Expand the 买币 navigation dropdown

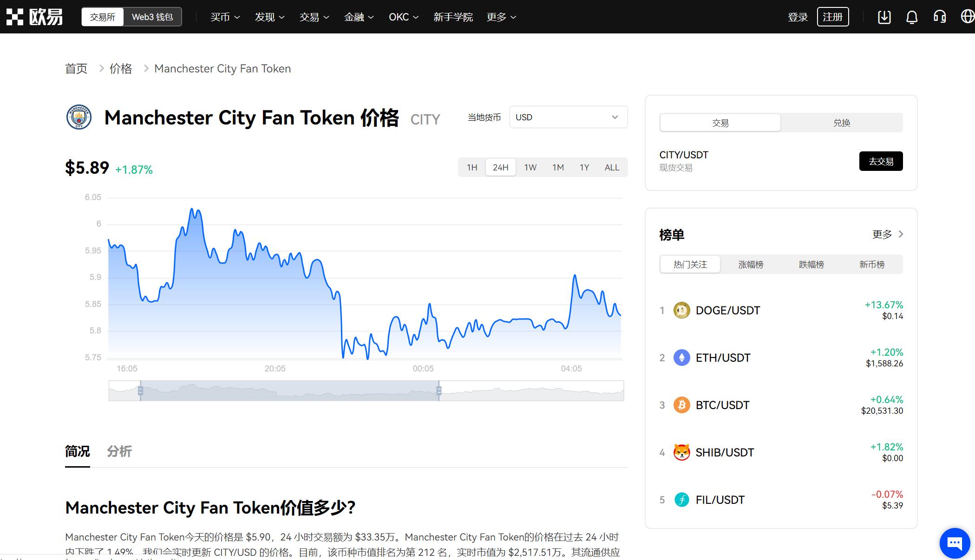[x=224, y=17]
